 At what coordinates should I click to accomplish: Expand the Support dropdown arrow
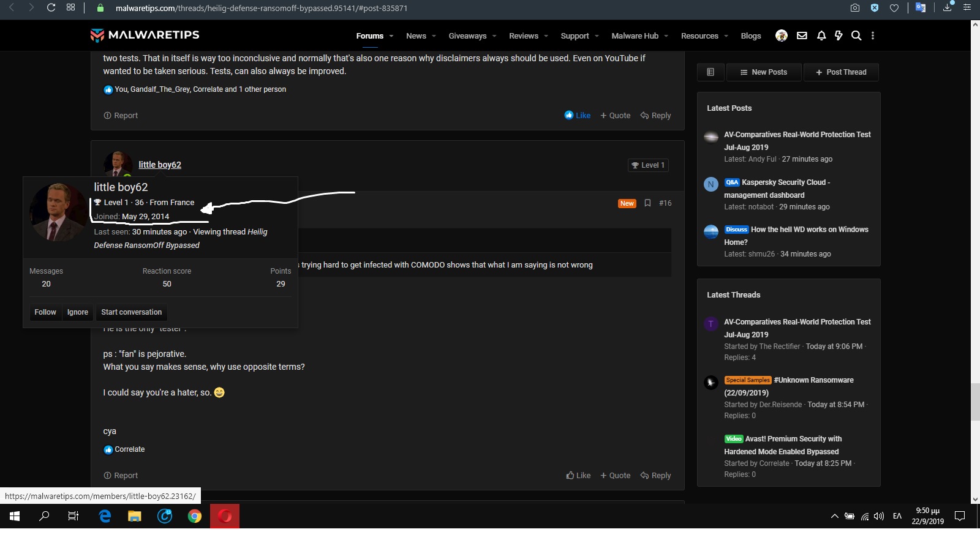pyautogui.click(x=597, y=36)
